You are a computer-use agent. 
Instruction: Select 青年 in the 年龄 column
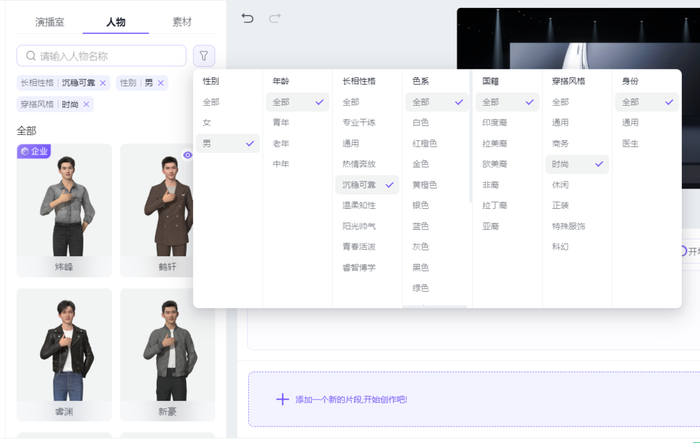coord(281,123)
